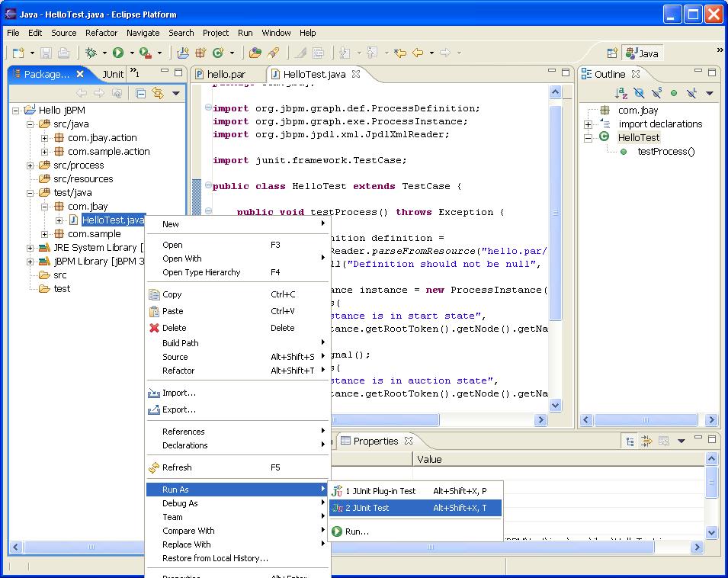The image size is (728, 578).
Task: Click the Open Perspective icon
Action: [x=612, y=53]
